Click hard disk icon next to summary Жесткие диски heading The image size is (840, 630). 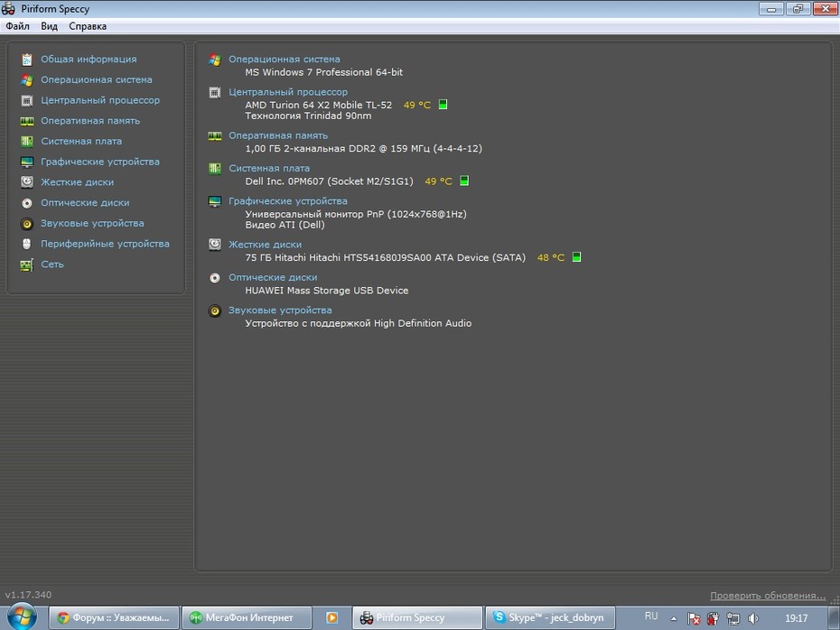pyautogui.click(x=215, y=245)
